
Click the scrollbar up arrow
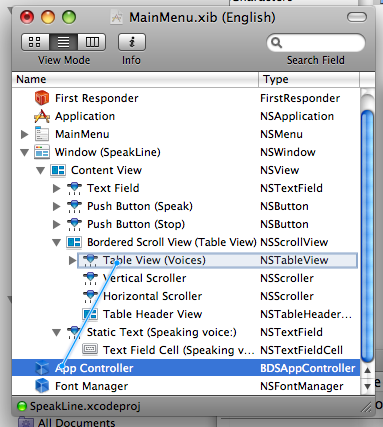point(367,370)
